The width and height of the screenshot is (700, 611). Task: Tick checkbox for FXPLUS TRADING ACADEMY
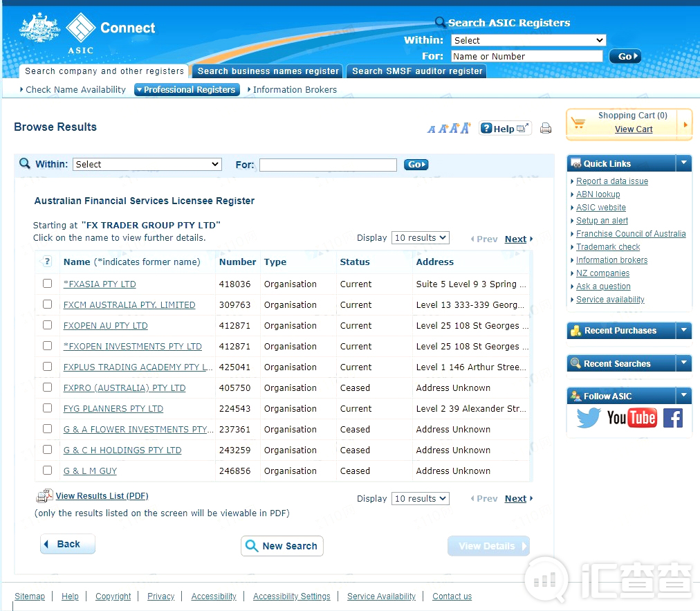pyautogui.click(x=47, y=366)
